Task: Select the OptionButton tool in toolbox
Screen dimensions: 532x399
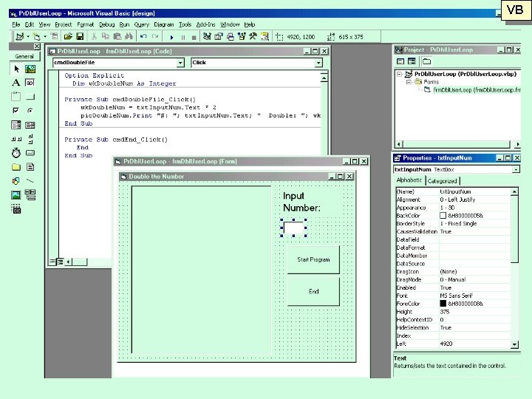Action: (30, 111)
